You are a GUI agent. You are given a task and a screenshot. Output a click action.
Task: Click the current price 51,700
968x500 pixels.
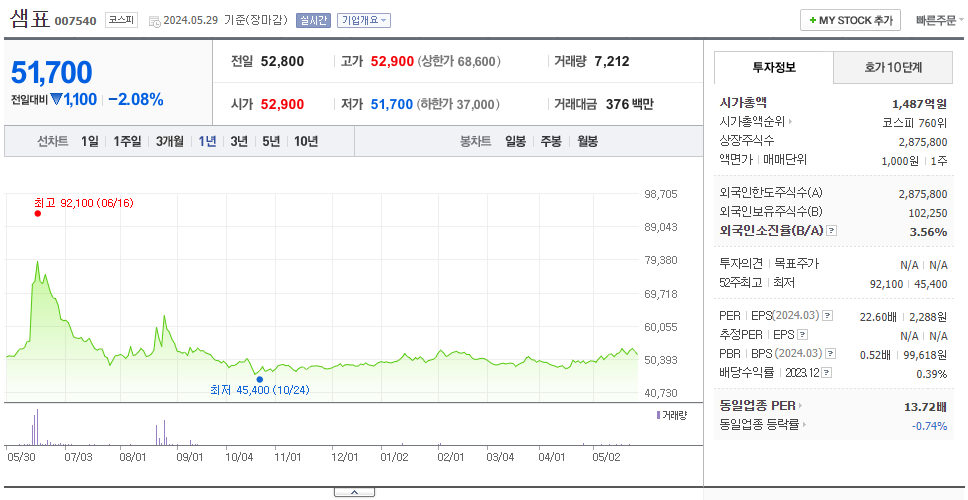[52, 73]
